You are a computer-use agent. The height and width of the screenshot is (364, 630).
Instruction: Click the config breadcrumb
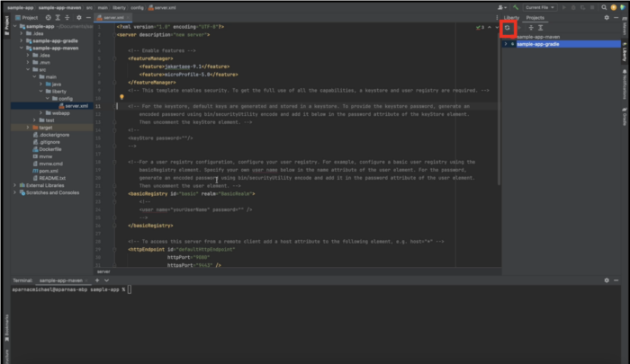pos(137,7)
